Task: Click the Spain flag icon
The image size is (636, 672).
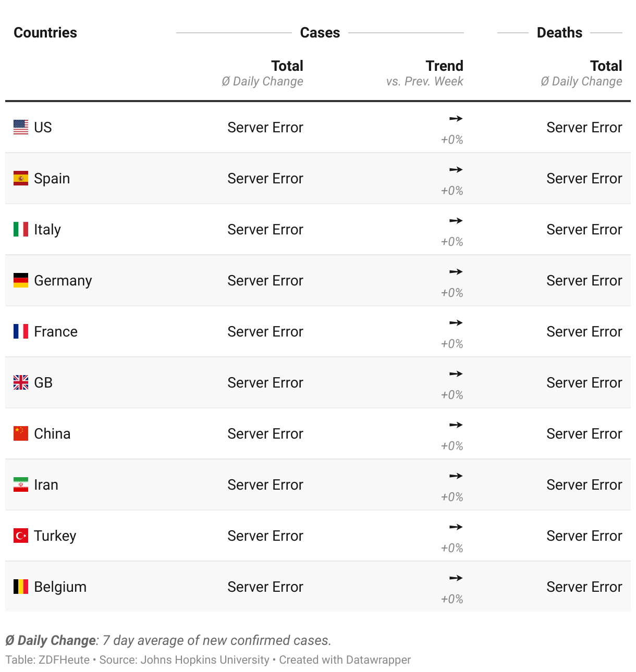Action: pyautogui.click(x=21, y=178)
